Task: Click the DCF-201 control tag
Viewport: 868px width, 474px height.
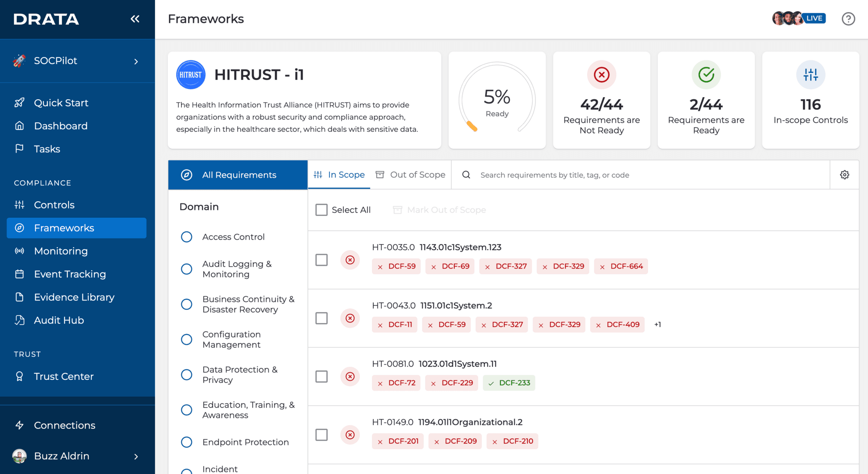Action: click(x=398, y=441)
